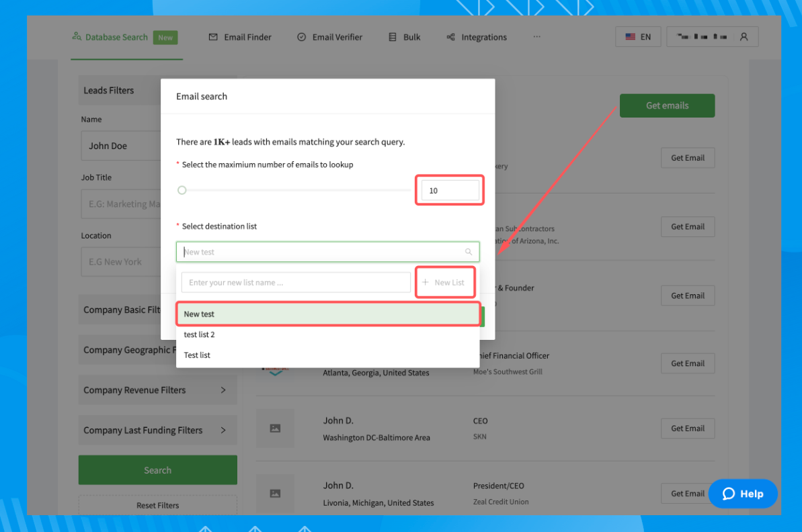Click the Database Search people icon
Image resolution: width=802 pixels, height=532 pixels.
(x=77, y=36)
